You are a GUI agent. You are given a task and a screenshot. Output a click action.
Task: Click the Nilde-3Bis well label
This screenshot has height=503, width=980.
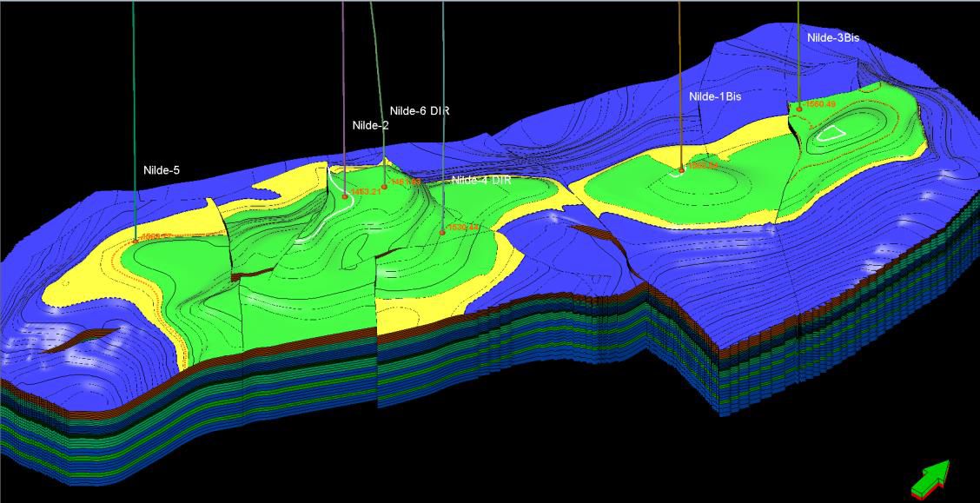coord(833,37)
